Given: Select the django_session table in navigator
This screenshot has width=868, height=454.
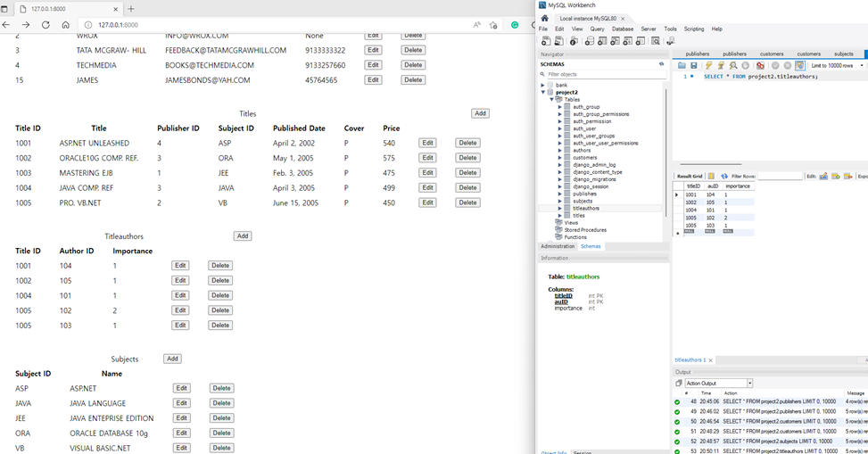Looking at the screenshot, I should tap(591, 186).
